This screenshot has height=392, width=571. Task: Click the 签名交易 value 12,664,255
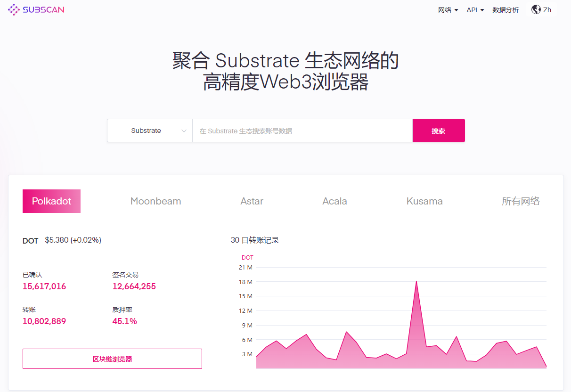coord(134,286)
